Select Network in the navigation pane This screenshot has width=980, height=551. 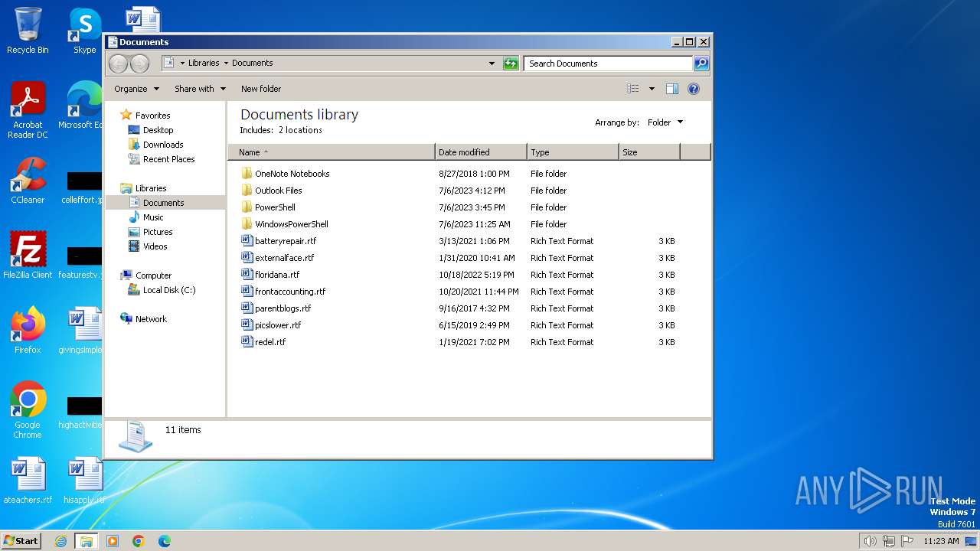pyautogui.click(x=151, y=319)
